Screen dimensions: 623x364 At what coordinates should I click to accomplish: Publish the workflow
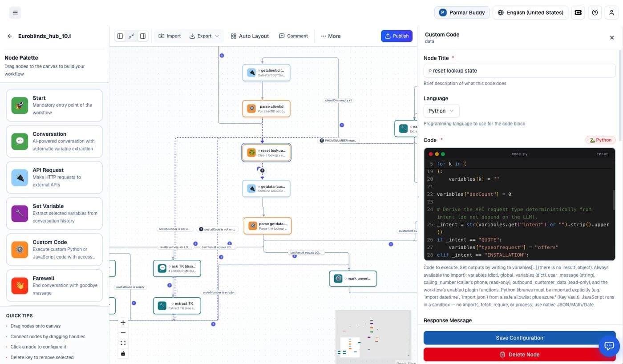[x=396, y=36]
